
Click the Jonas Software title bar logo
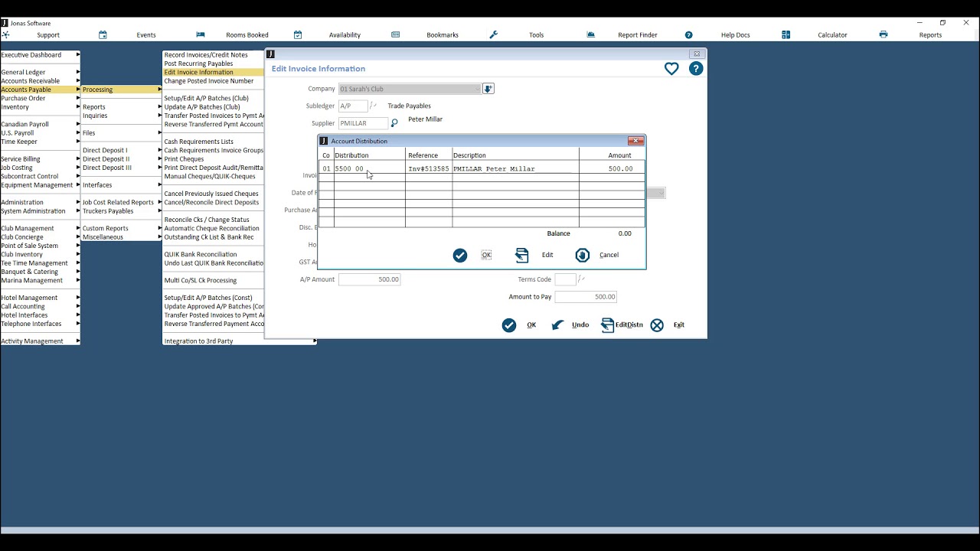[5, 23]
